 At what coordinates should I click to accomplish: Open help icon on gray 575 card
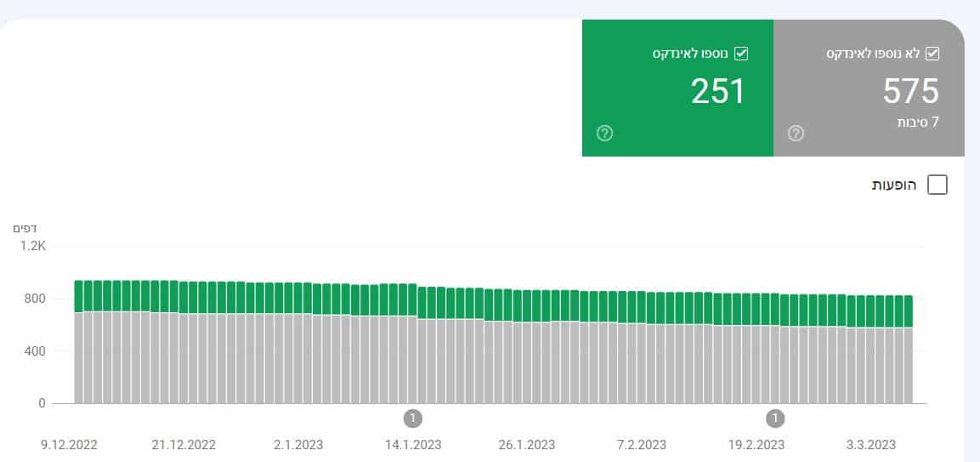tap(796, 134)
